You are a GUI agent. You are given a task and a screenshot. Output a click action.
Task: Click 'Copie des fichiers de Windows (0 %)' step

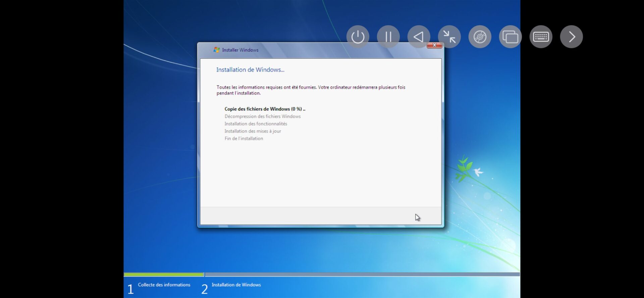pyautogui.click(x=265, y=109)
